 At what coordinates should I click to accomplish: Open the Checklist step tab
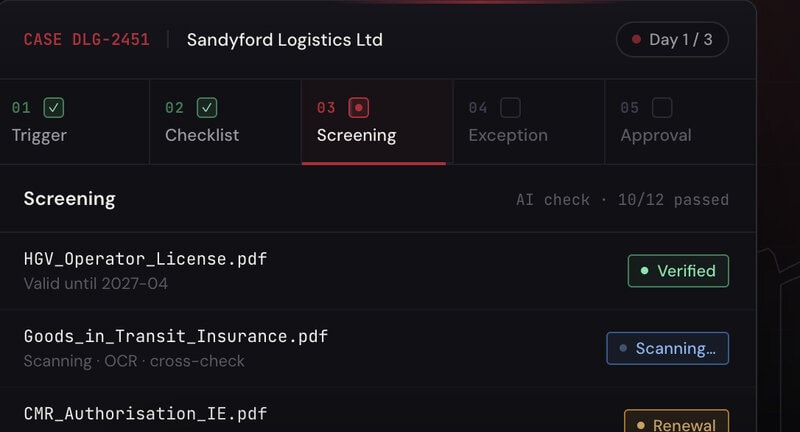226,122
